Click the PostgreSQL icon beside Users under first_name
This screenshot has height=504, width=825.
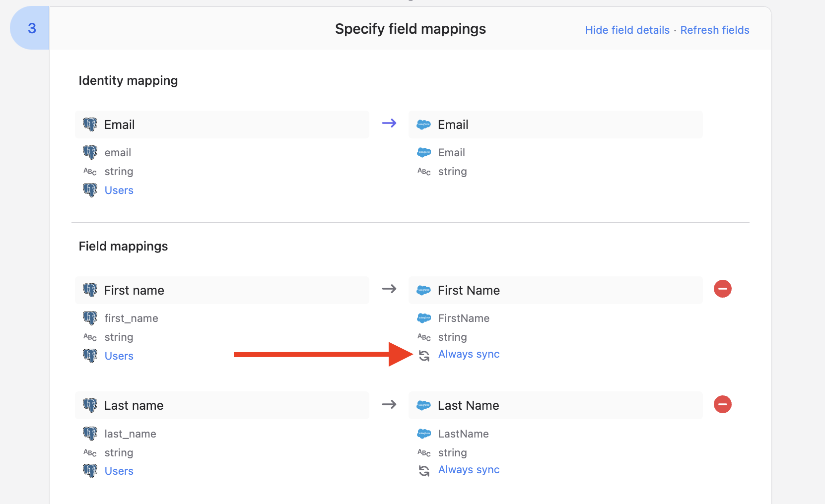(x=90, y=356)
